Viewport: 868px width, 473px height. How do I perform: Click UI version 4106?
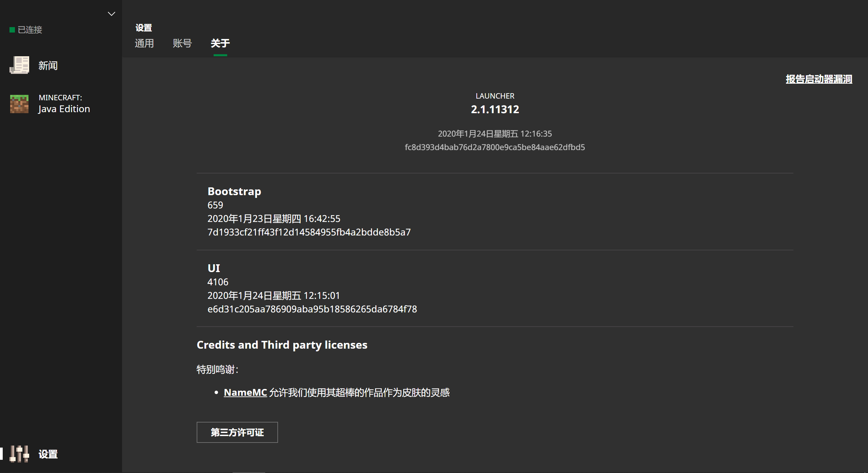(218, 282)
